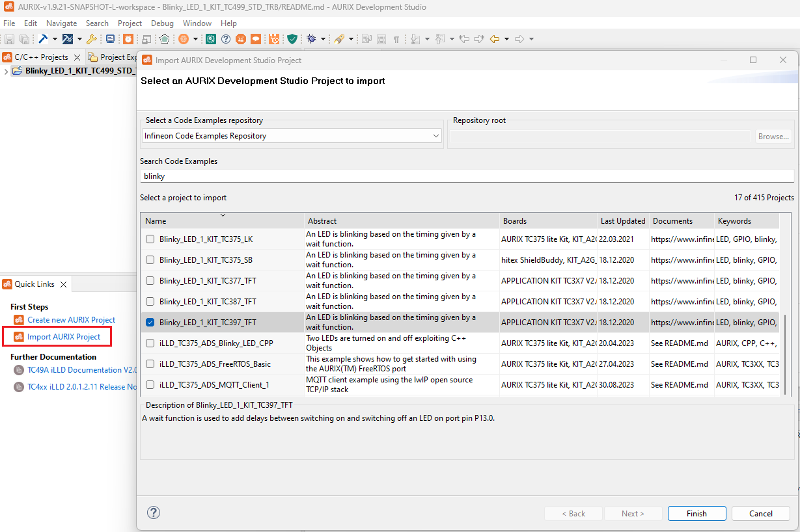Tick the iLLD_TC375_ADS_FreeRTOS_Basic checkbox
The width and height of the screenshot is (800, 532).
[150, 364]
